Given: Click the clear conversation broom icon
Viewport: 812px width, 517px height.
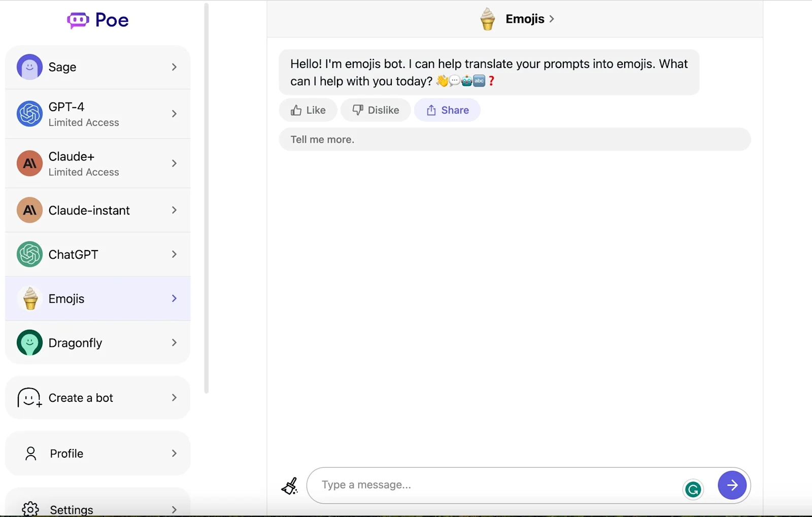Looking at the screenshot, I should tap(289, 485).
